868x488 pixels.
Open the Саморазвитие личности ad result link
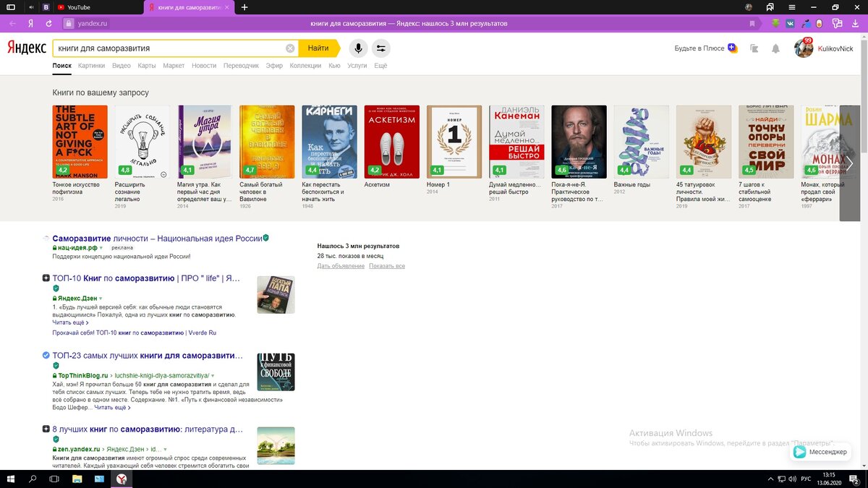tap(157, 238)
